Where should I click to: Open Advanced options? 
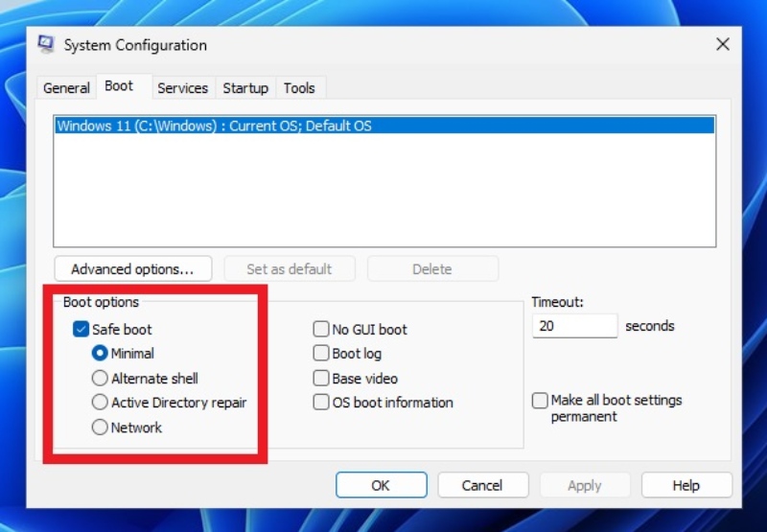pos(132,269)
